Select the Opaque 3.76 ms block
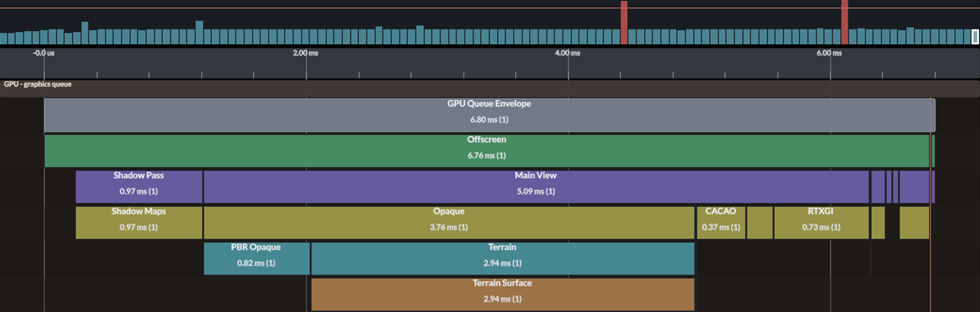 click(x=449, y=223)
